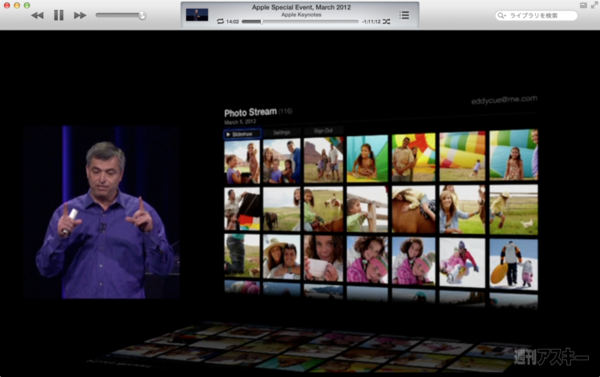Click the title Apple Special Event, March 2012
Image resolution: width=600 pixels, height=377 pixels.
point(301,7)
